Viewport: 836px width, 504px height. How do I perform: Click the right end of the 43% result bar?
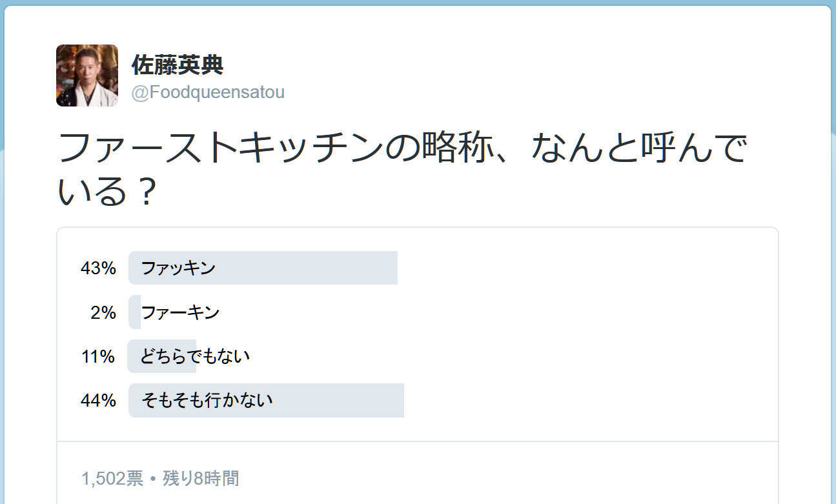click(x=391, y=268)
